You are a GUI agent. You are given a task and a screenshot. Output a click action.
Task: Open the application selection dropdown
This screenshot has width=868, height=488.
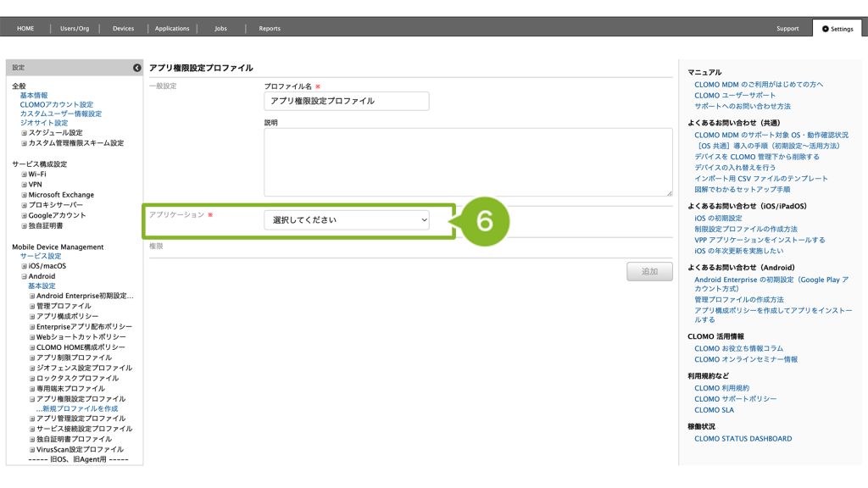click(x=346, y=220)
